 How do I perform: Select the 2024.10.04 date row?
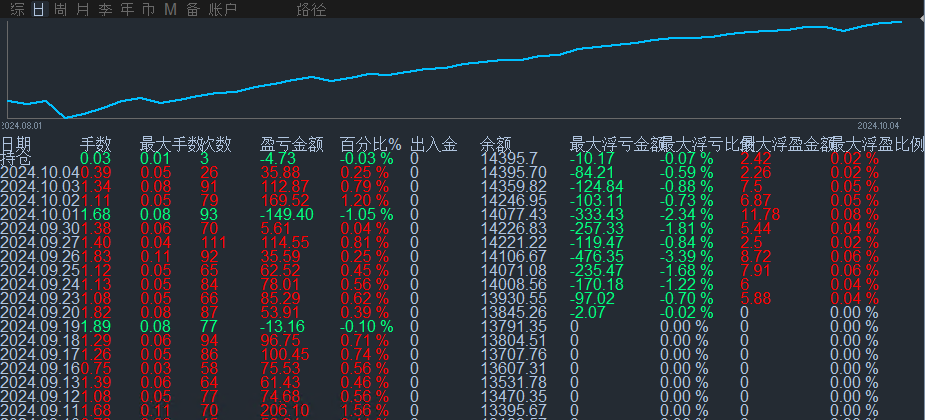pyautogui.click(x=462, y=173)
